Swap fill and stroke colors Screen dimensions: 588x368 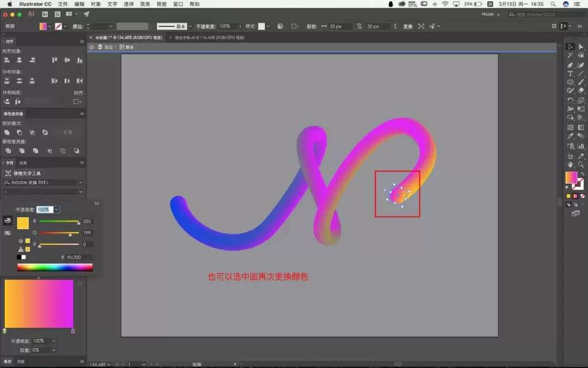point(582,174)
